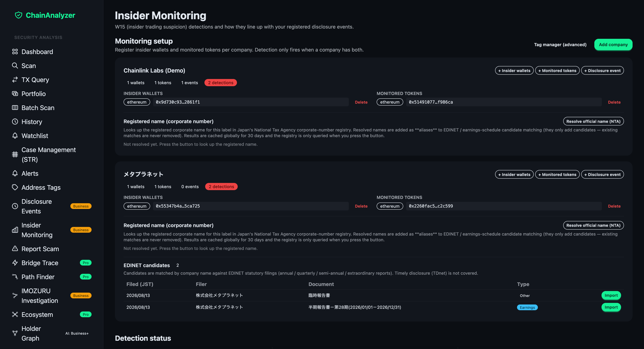Image resolution: width=644 pixels, height=349 pixels.
Task: Click the Bridge Trace lightning icon
Action: tap(15, 263)
